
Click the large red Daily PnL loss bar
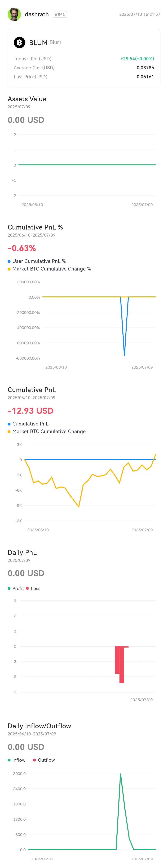122,665
